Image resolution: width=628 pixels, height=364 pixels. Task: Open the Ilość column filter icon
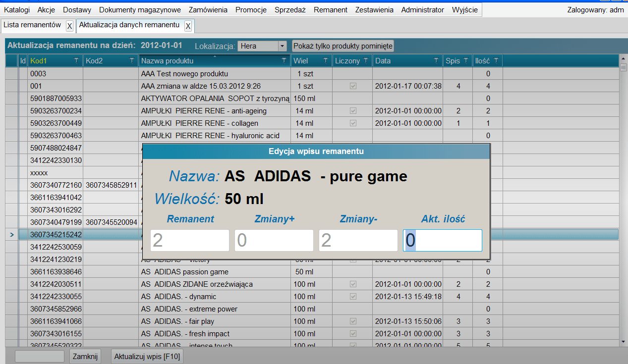(x=496, y=60)
